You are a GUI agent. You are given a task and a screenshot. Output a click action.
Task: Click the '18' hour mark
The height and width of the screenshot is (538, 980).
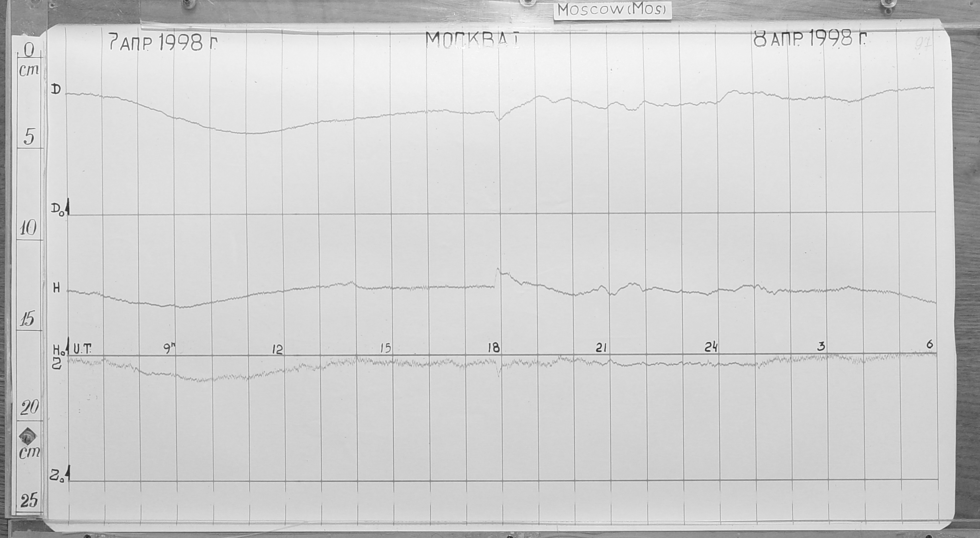pyautogui.click(x=494, y=348)
